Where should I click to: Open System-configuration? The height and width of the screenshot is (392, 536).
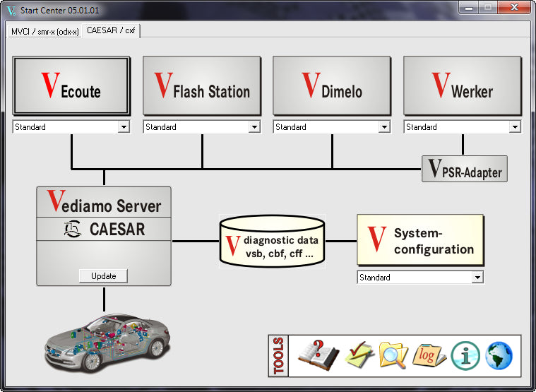click(x=420, y=241)
